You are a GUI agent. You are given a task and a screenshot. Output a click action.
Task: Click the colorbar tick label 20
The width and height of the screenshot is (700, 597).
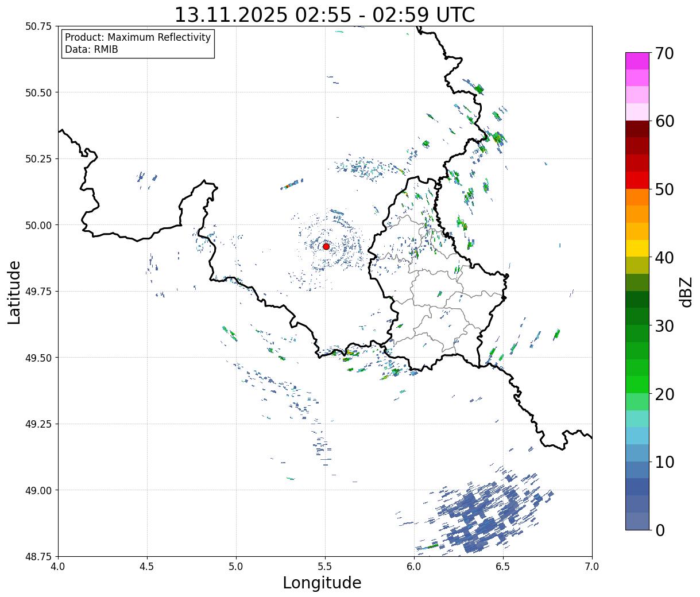(x=664, y=394)
